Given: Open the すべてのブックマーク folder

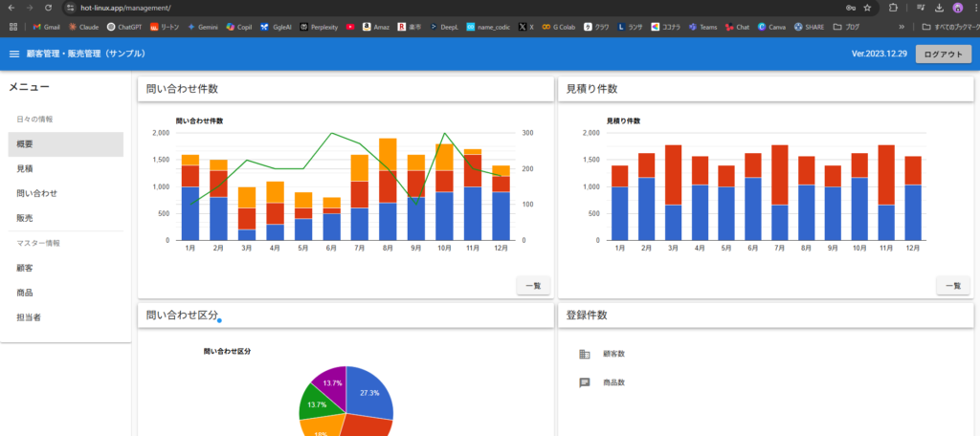Looking at the screenshot, I should point(950,27).
